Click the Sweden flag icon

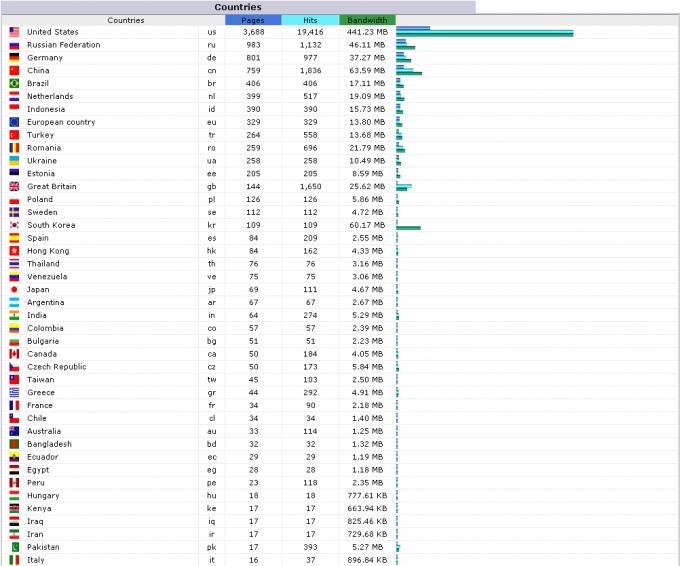coord(14,212)
